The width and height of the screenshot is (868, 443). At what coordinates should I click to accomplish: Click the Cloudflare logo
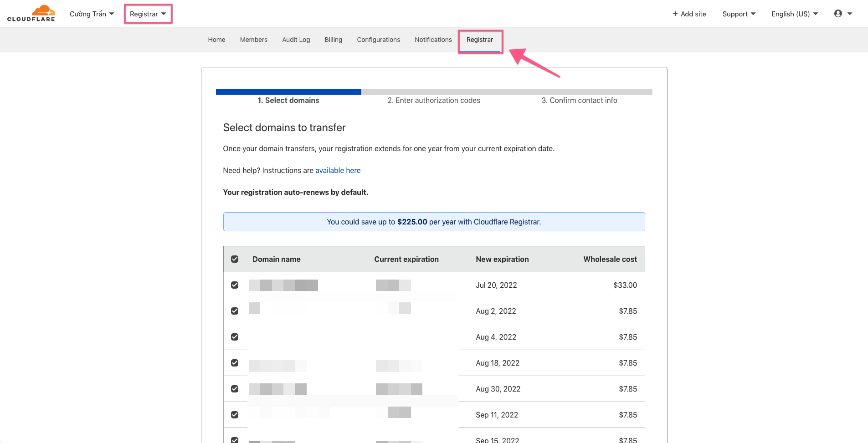click(31, 13)
